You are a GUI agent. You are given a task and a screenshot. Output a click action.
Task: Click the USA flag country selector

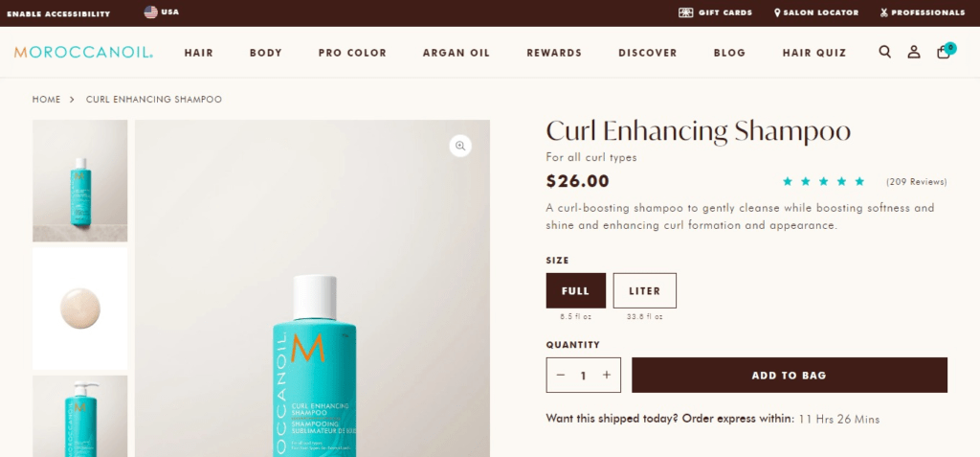click(x=161, y=11)
